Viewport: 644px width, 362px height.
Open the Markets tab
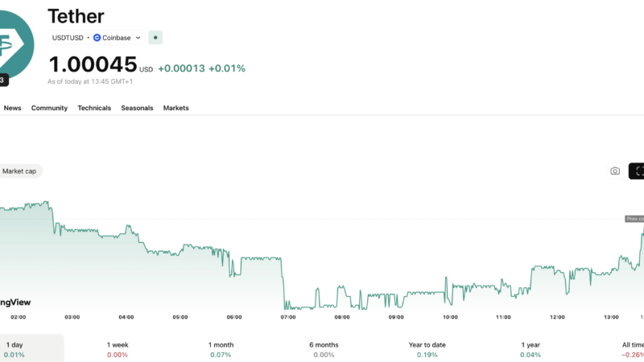(175, 108)
